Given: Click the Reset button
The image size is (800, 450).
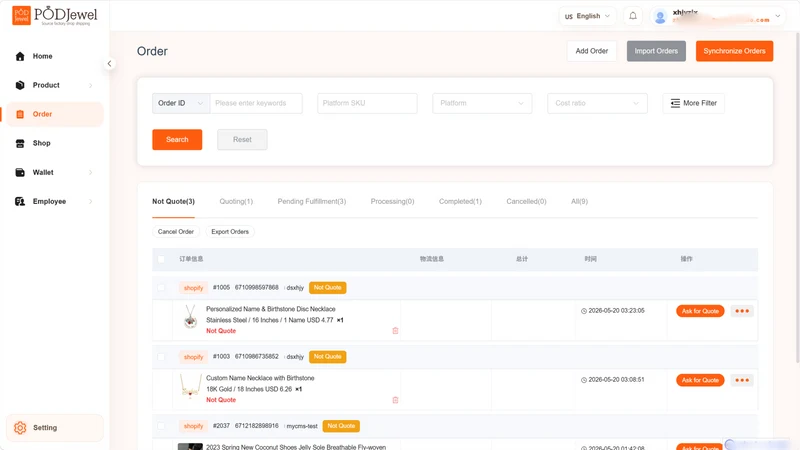Looking at the screenshot, I should pyautogui.click(x=242, y=139).
